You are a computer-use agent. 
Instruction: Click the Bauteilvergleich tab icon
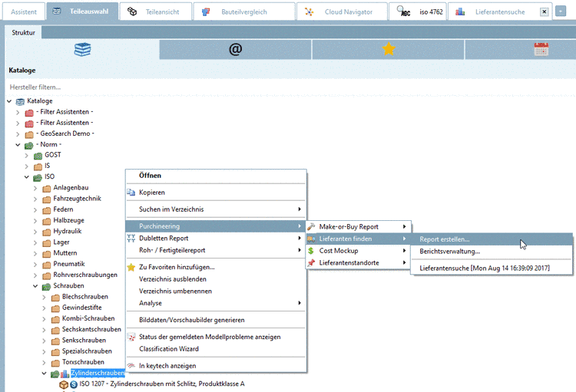tap(206, 12)
